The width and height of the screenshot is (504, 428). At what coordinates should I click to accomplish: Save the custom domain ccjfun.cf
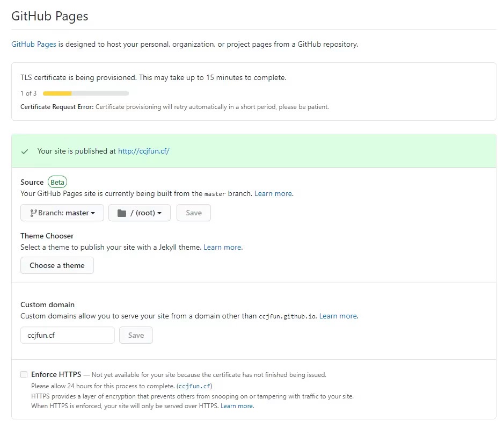click(136, 335)
